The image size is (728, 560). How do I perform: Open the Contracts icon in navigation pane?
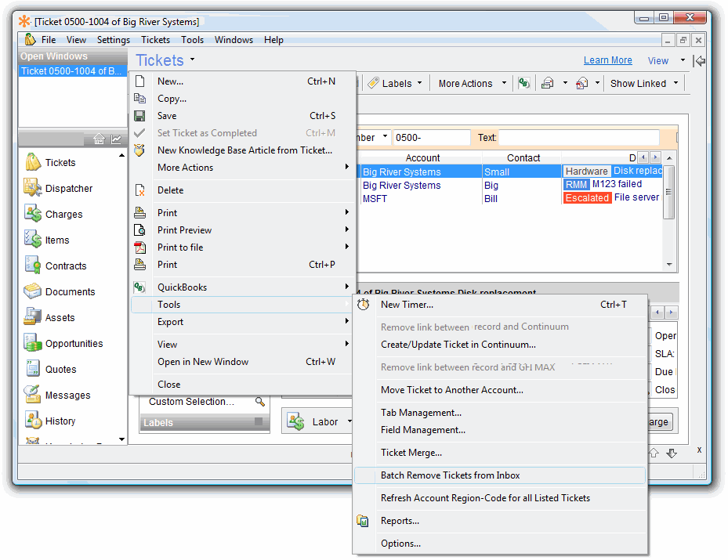pyautogui.click(x=32, y=266)
